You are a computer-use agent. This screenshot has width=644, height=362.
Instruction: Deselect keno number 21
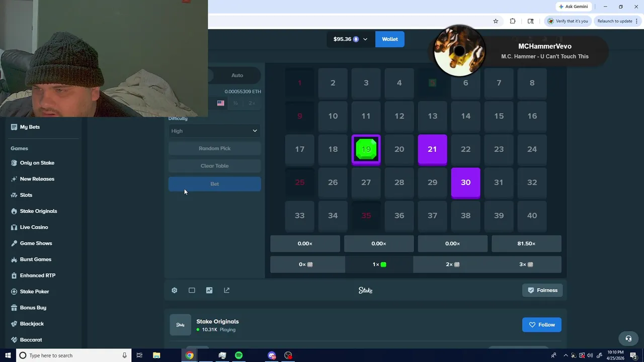tap(432, 149)
